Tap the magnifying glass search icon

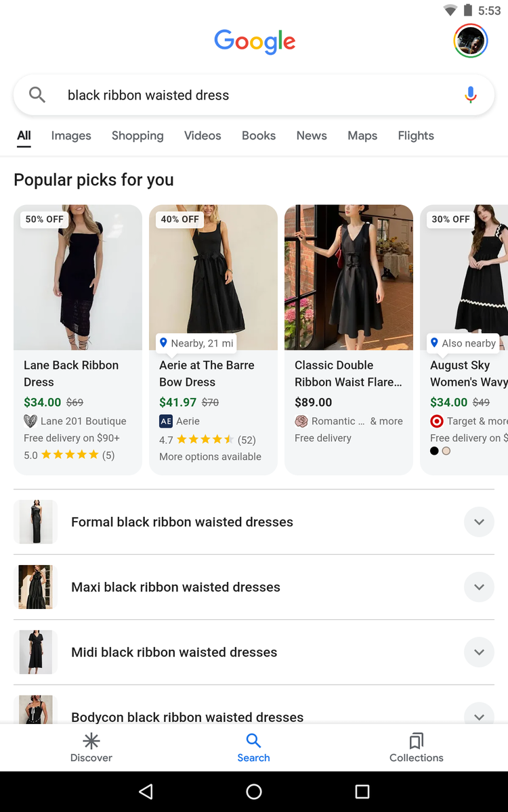[37, 95]
